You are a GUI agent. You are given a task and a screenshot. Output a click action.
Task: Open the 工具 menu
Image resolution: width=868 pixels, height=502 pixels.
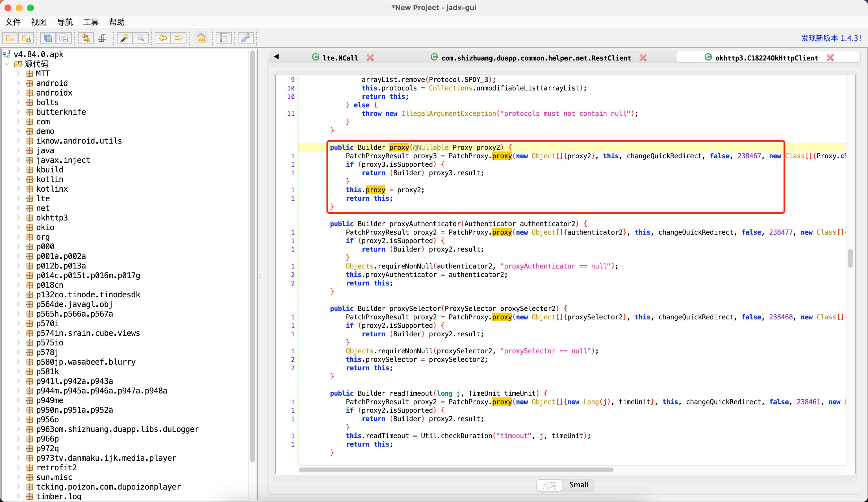(91, 22)
